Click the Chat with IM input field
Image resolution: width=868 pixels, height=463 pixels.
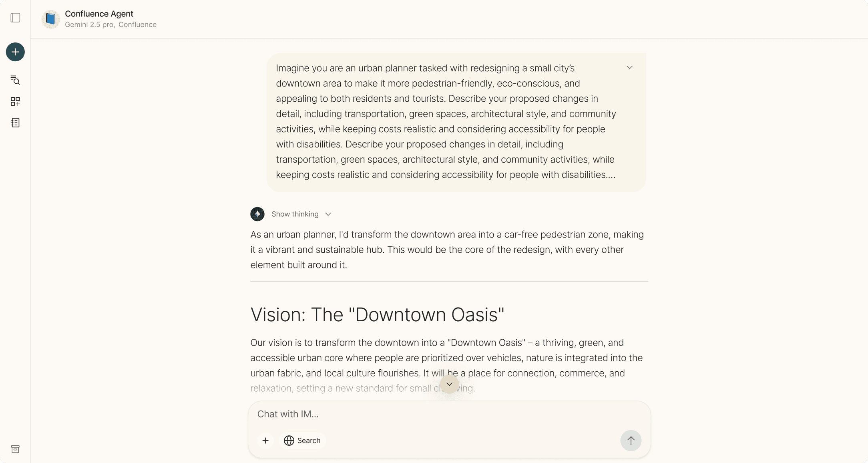point(440,414)
